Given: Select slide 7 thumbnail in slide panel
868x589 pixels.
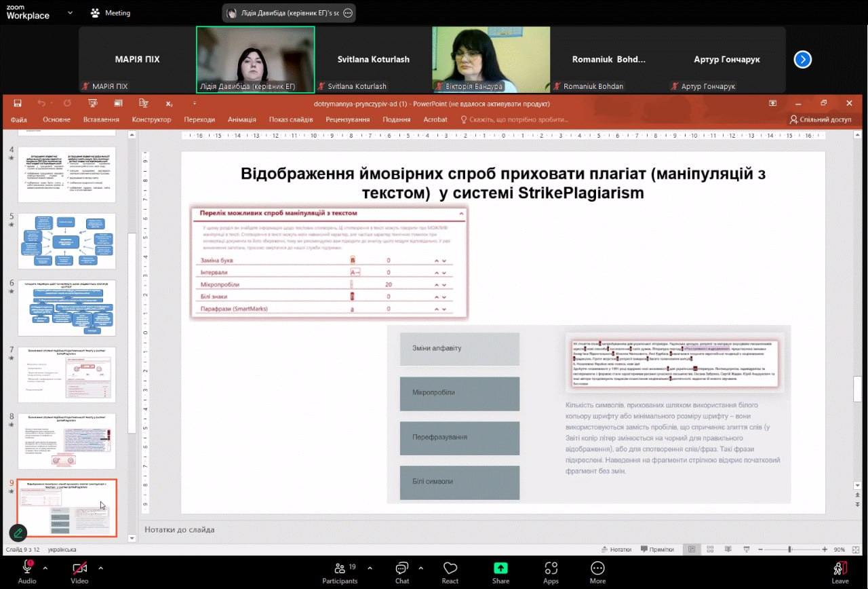Looking at the screenshot, I should 66,375.
